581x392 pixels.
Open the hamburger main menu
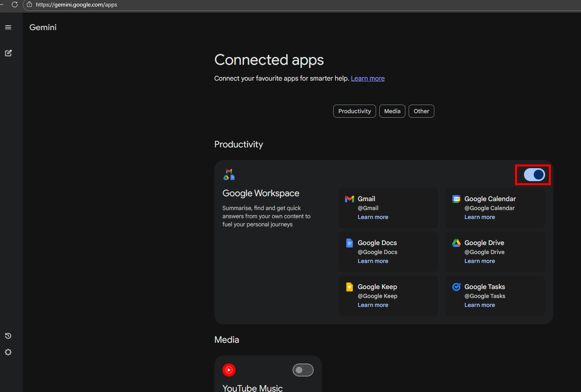8,27
